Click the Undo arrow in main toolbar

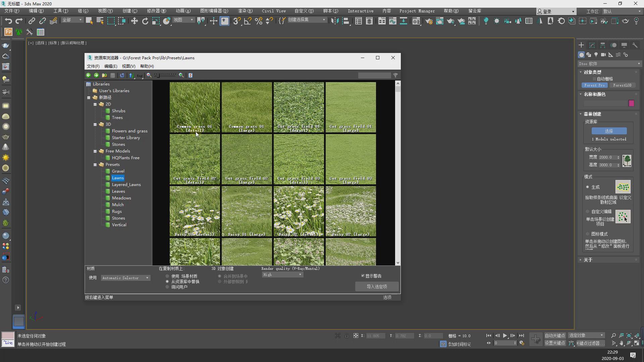pos(8,21)
